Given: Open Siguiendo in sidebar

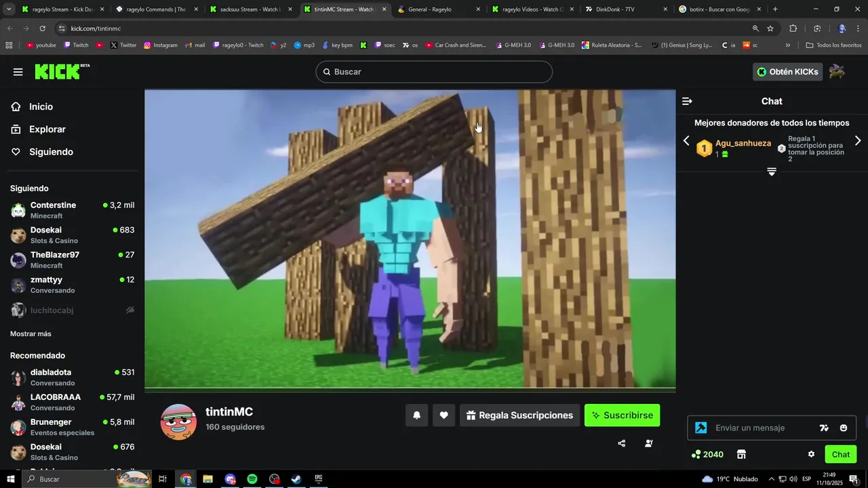Looking at the screenshot, I should 51,152.
